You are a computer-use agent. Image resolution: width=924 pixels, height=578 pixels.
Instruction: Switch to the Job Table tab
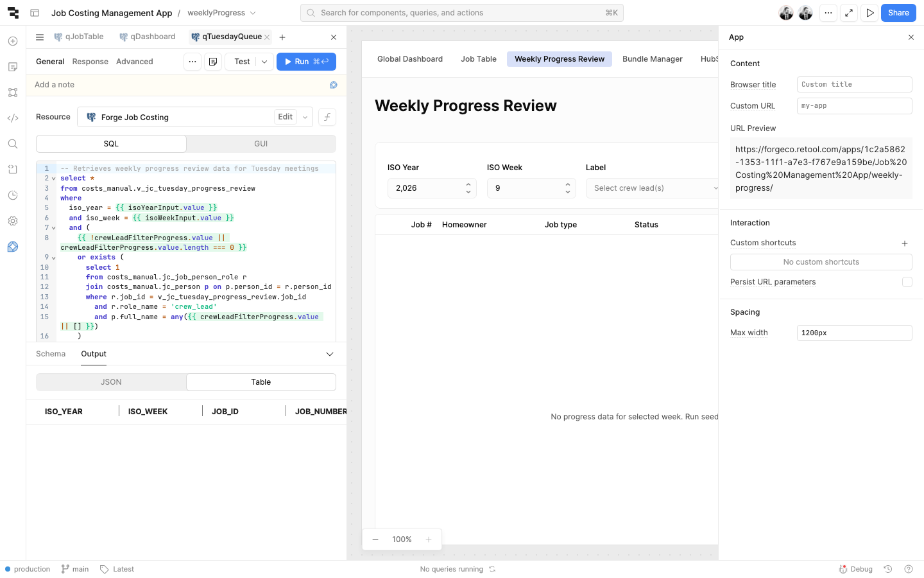(478, 59)
